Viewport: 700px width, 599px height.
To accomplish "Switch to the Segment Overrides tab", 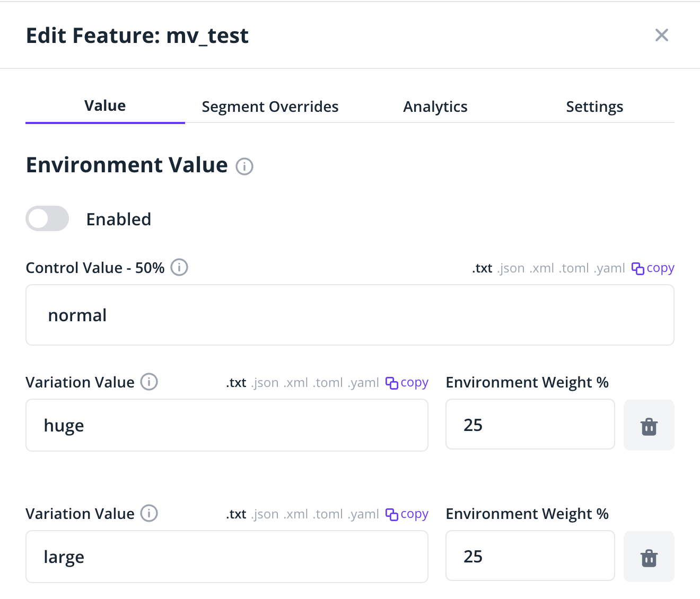I will point(270,107).
